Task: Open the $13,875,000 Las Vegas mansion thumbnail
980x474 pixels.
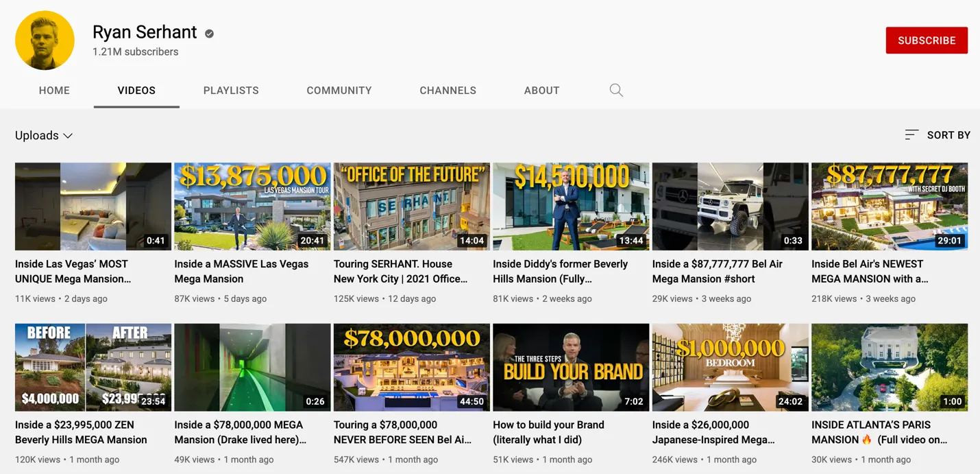Action: (x=252, y=206)
